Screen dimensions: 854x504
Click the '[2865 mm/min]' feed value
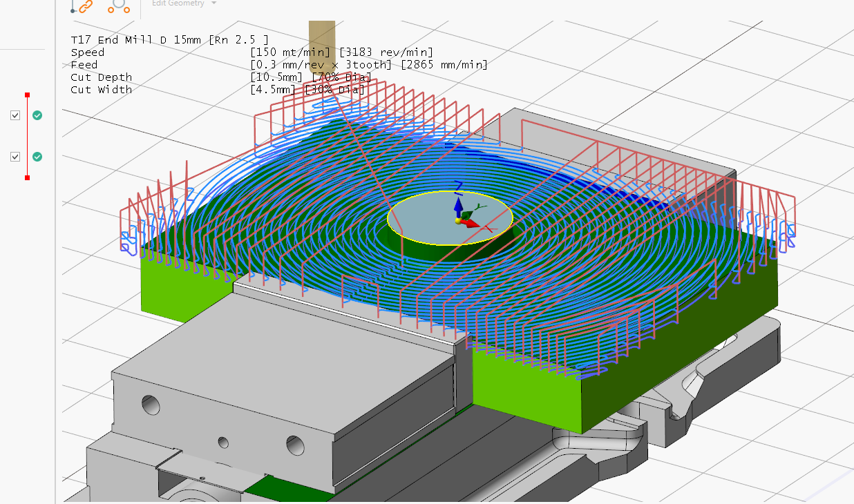pyautogui.click(x=444, y=65)
